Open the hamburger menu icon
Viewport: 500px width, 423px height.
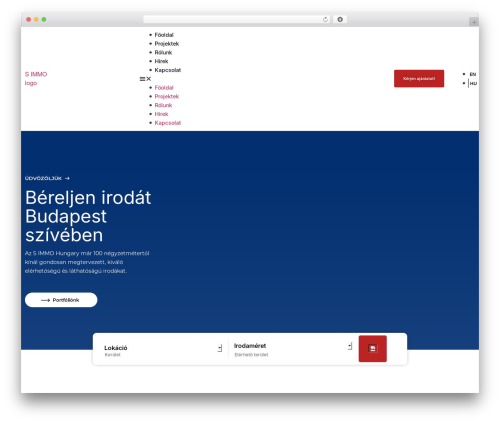[142, 79]
